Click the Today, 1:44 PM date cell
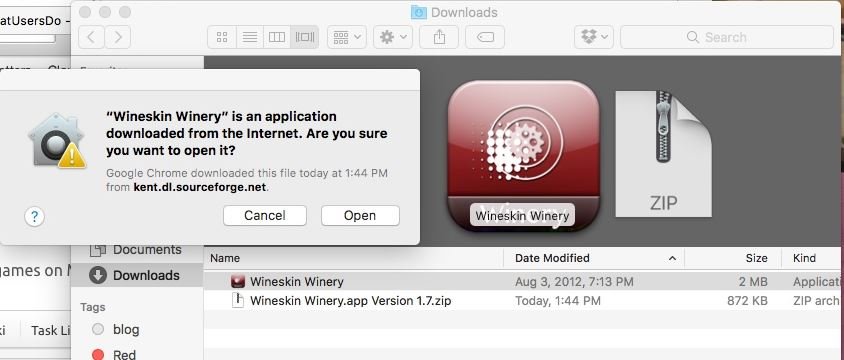 click(x=558, y=301)
